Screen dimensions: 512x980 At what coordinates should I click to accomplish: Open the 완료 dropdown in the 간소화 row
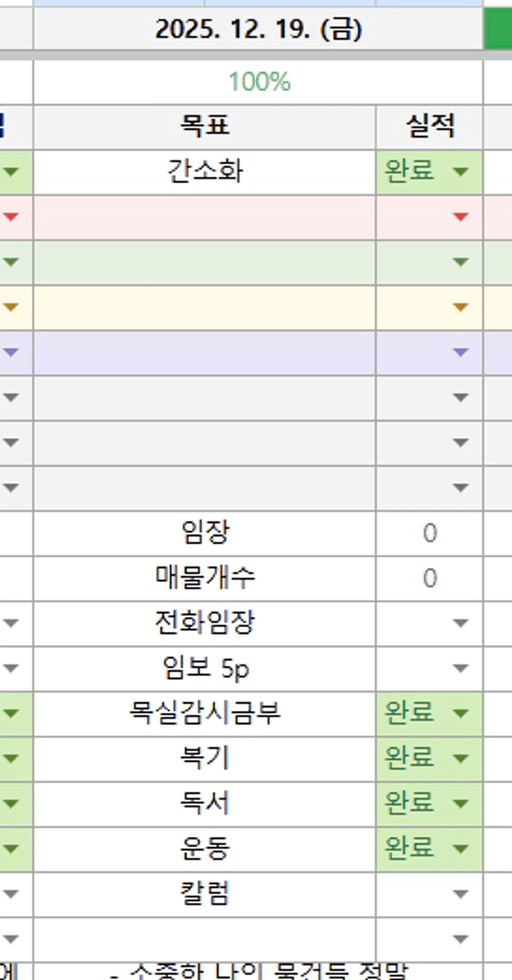460,171
